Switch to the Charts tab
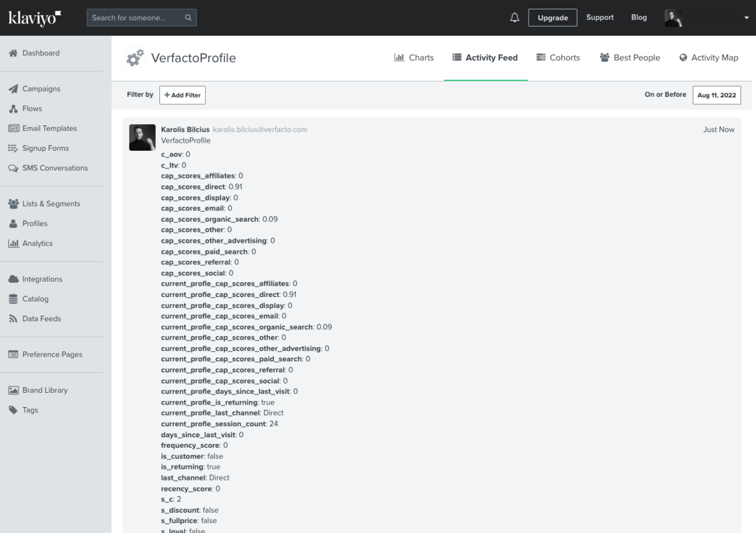Viewport: 756px width, 533px height. tap(414, 57)
